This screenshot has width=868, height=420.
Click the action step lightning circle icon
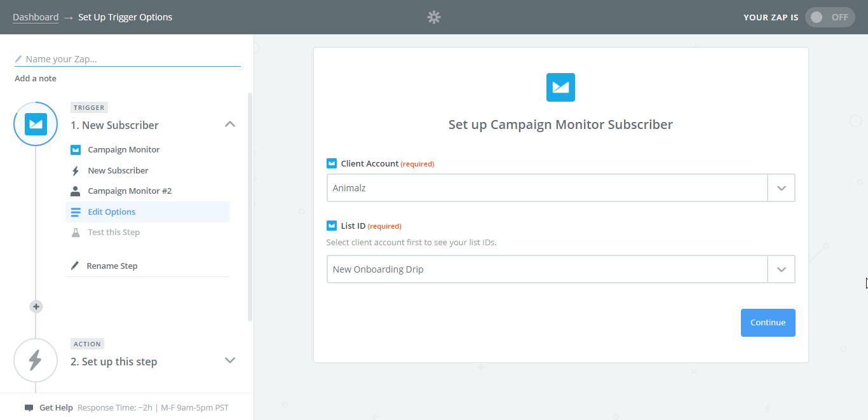tap(36, 360)
